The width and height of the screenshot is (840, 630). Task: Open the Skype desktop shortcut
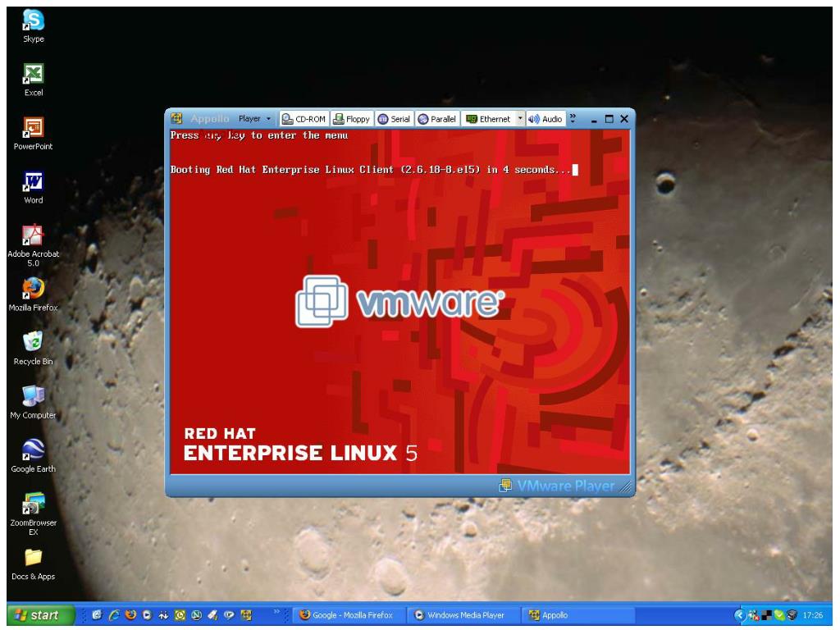(33, 26)
